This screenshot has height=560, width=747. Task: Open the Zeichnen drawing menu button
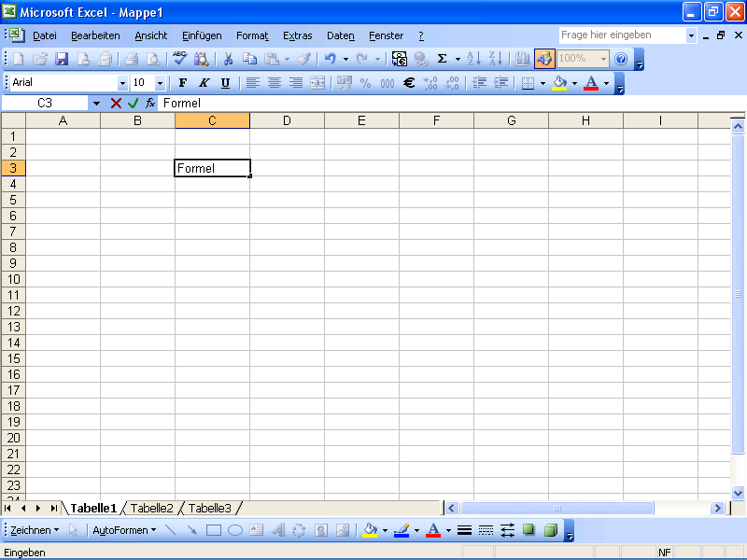tap(35, 530)
